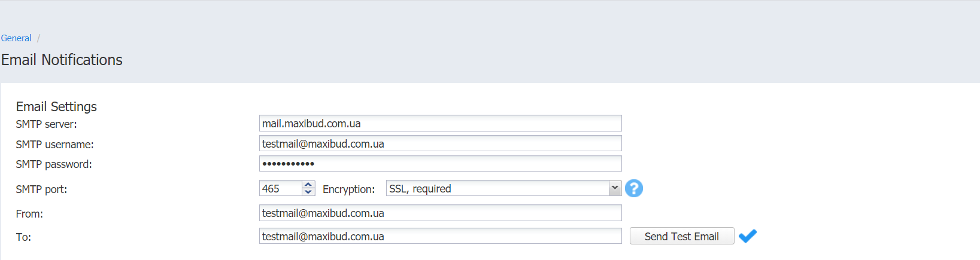Select the 'SSL, required' encryption combo box
The image size is (980, 260).
[x=503, y=188]
